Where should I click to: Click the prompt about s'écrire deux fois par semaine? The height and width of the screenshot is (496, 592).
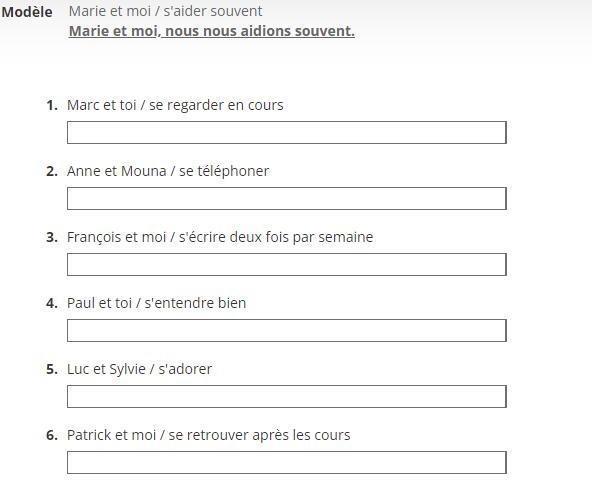220,237
